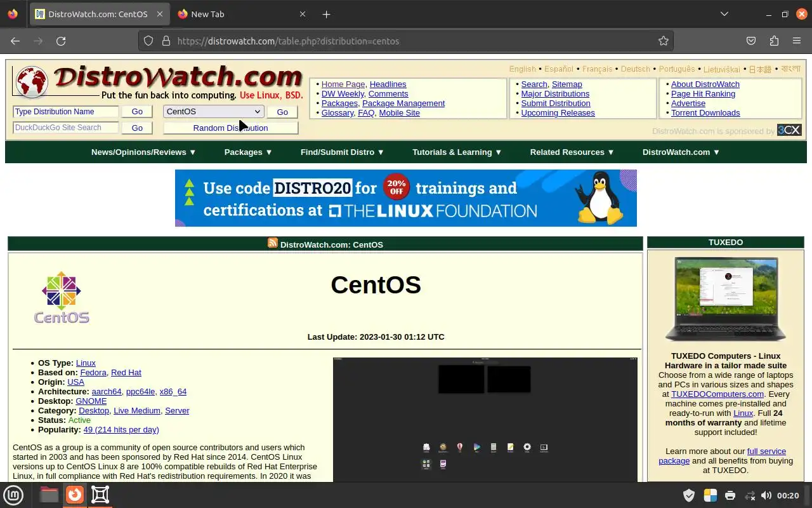Click the security shield tray icon
The image size is (812, 508).
[689, 495]
